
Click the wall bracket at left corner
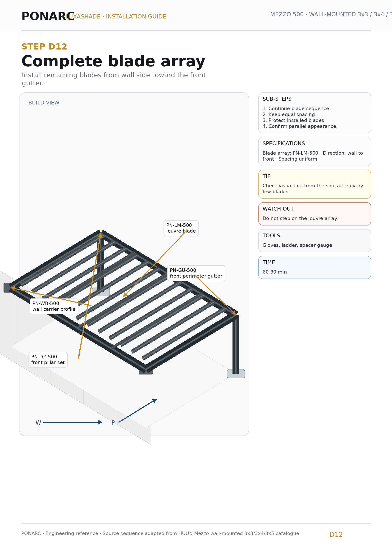[7, 288]
